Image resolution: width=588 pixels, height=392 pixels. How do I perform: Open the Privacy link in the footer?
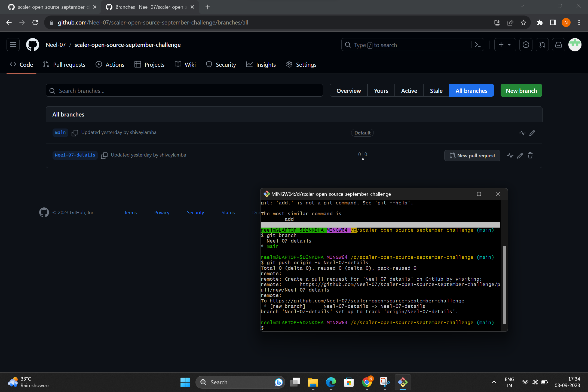[162, 212]
